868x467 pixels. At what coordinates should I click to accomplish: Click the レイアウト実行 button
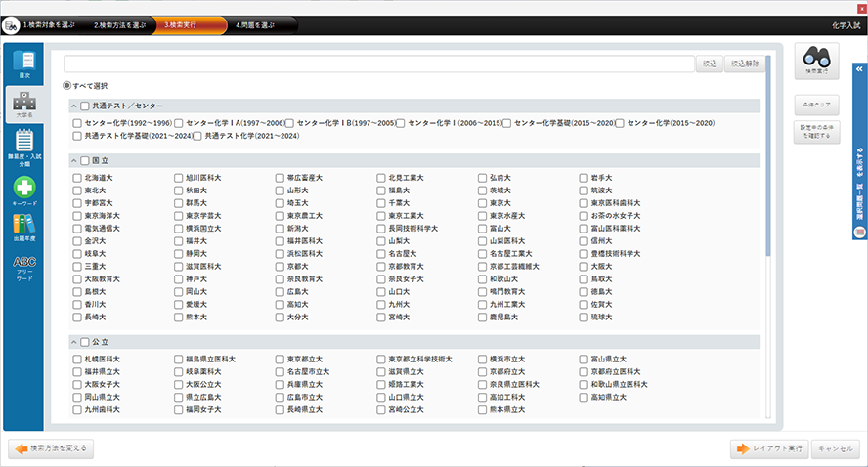(769, 448)
